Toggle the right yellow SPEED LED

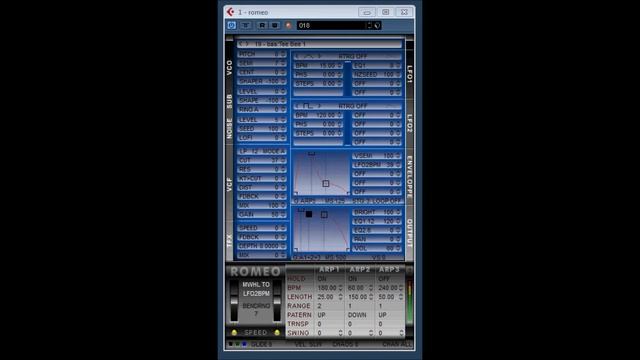[x=277, y=333]
